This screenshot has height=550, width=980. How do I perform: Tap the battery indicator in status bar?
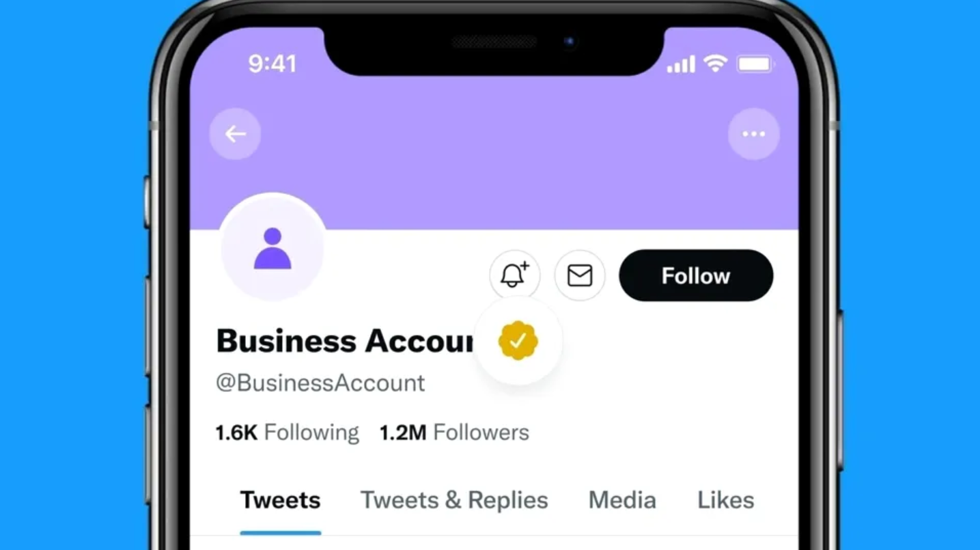click(x=754, y=64)
